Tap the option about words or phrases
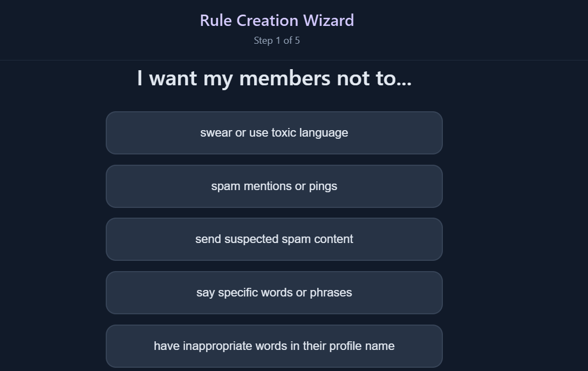 click(274, 293)
